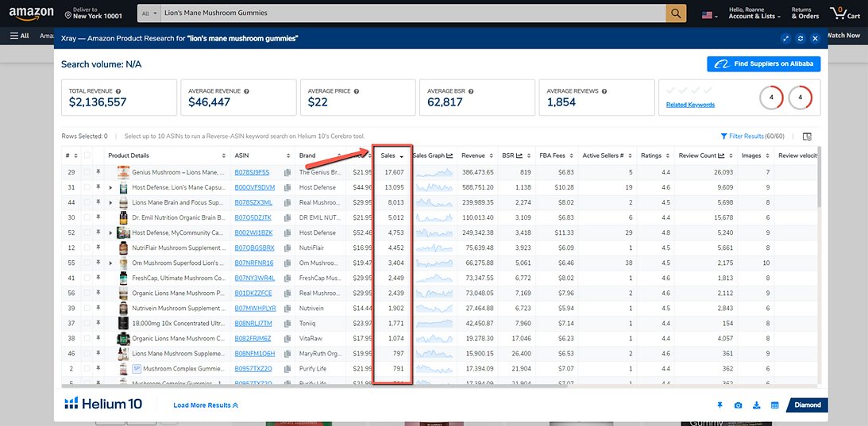Expand the Host Defense MyCommunity row

pos(110,232)
